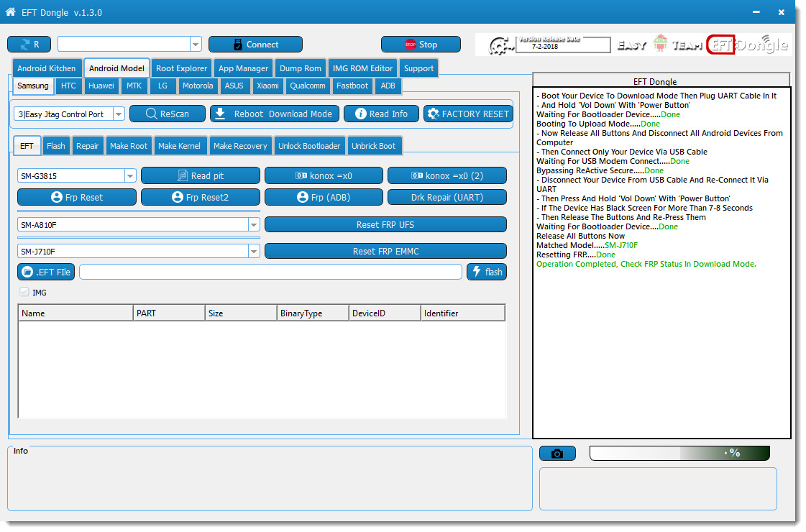
Task: Open the Make Recovery sub-tab
Action: tap(240, 146)
